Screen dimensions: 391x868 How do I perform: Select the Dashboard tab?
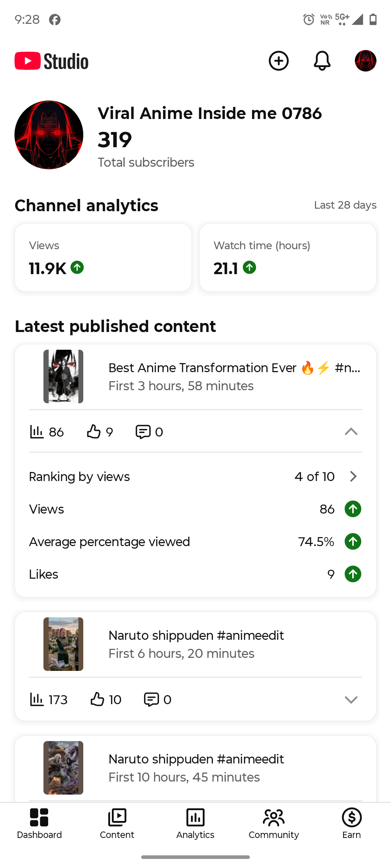39,824
